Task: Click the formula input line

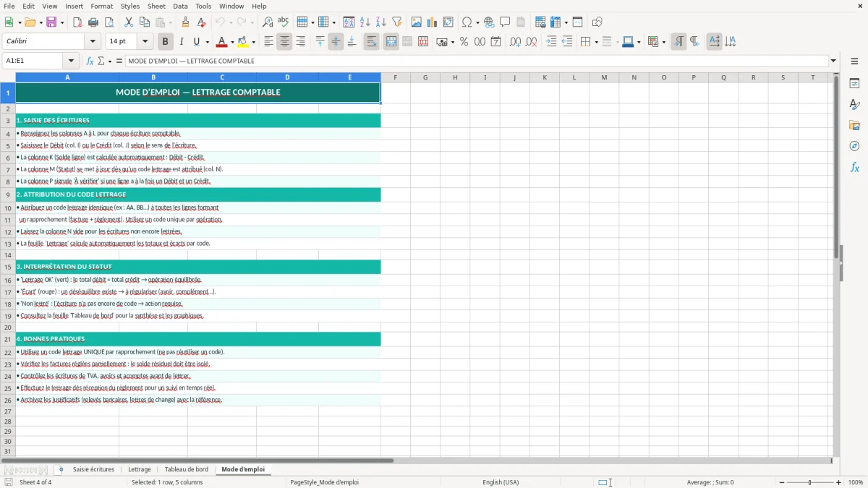Action: pos(477,61)
